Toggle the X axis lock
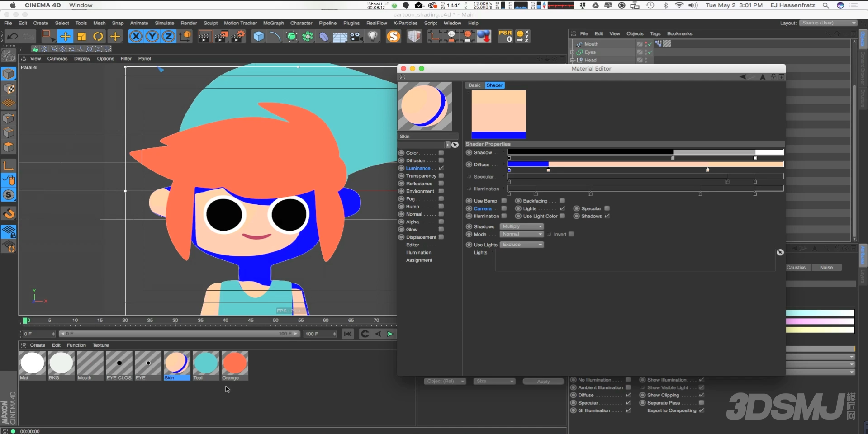This screenshot has height=434, width=868. click(x=136, y=37)
